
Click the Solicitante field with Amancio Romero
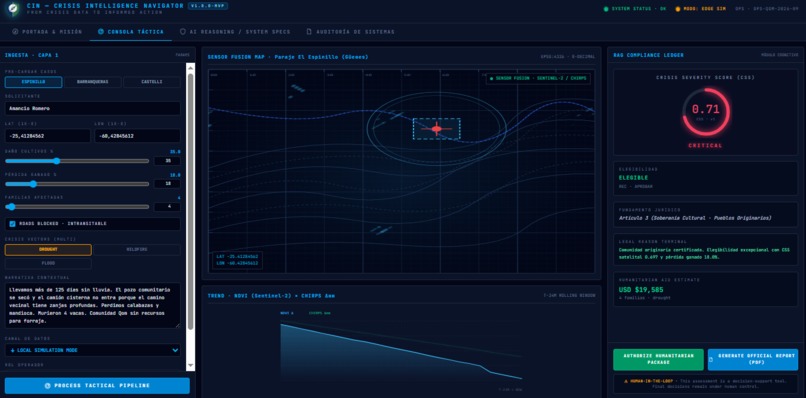[93, 108]
